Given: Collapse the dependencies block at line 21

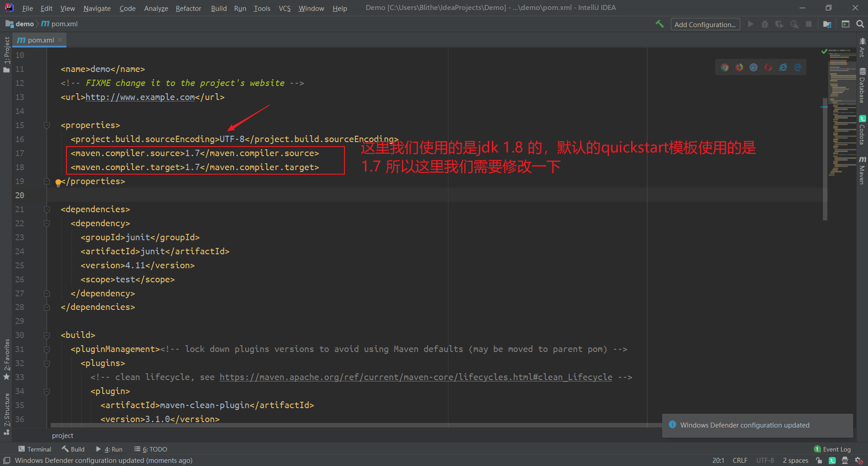Looking at the screenshot, I should (47, 209).
